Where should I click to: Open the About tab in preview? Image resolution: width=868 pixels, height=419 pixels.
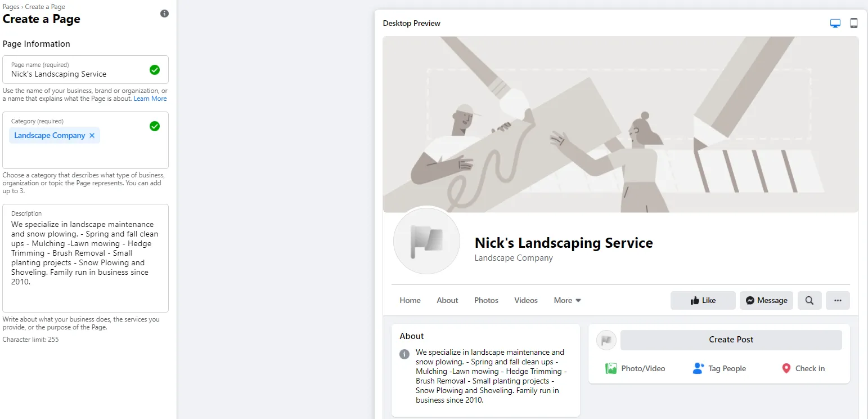[x=447, y=300]
